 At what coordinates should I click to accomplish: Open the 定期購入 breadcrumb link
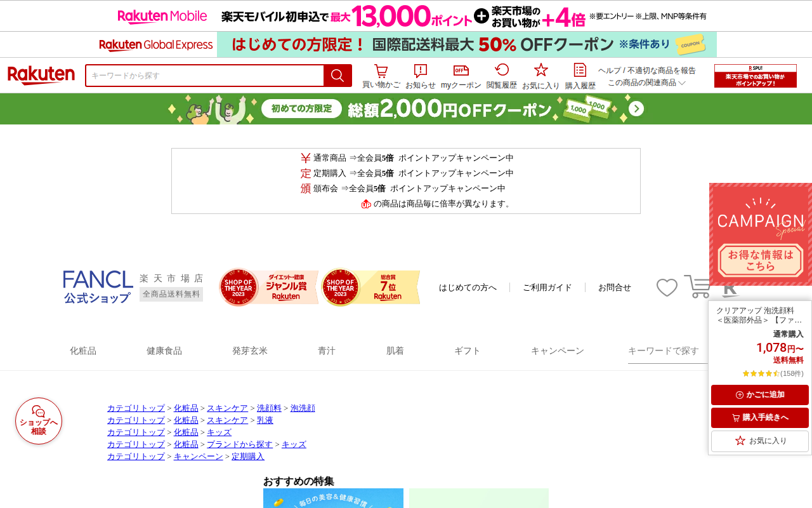pyautogui.click(x=248, y=457)
